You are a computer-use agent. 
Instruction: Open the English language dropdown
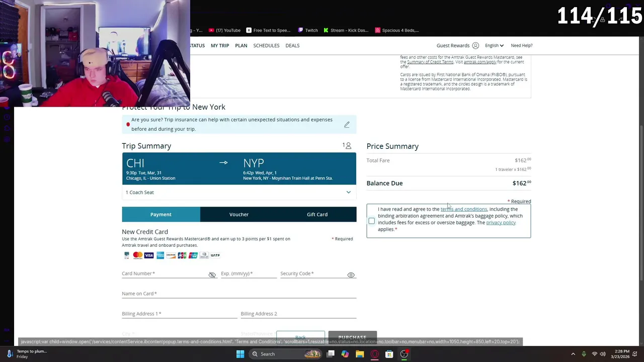coord(494,45)
